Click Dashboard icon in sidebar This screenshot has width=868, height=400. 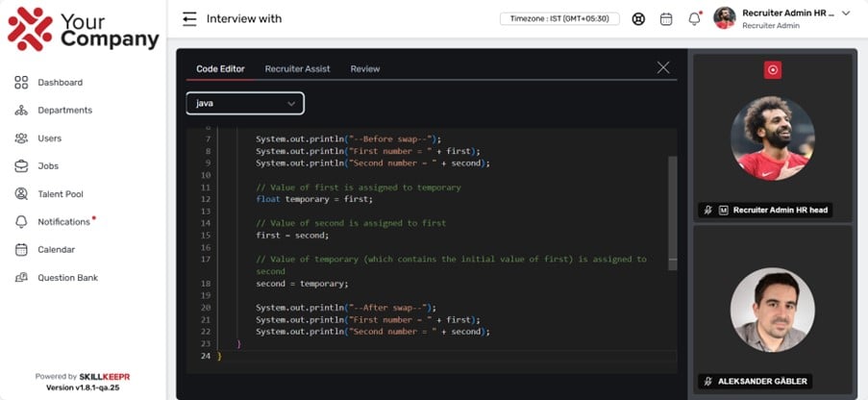[21, 83]
